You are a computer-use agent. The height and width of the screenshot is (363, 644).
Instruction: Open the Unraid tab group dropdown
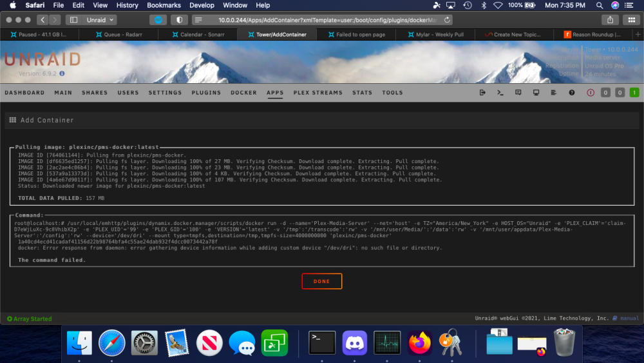[100, 20]
